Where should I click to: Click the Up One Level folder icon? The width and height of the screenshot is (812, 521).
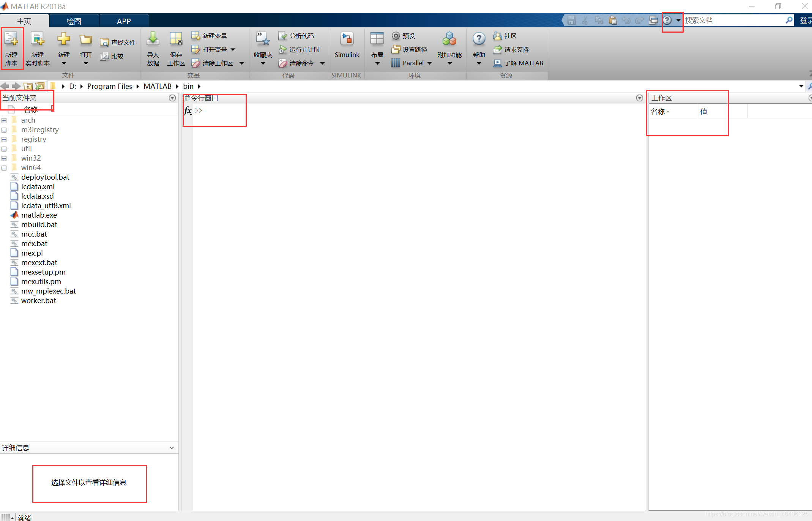[28, 86]
